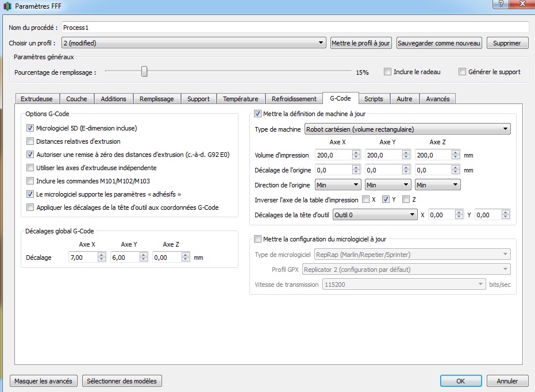Select the G-Code tab
Viewport: 535px width, 392px height.
pyautogui.click(x=341, y=98)
